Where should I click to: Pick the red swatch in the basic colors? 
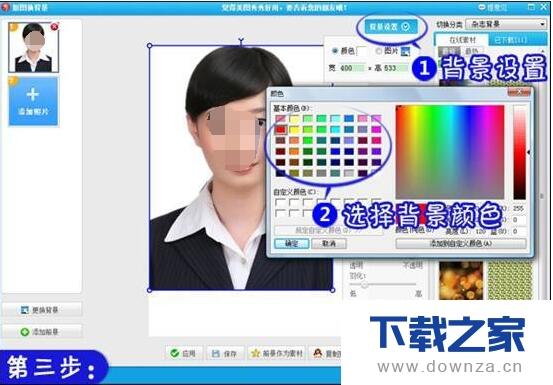[x=281, y=129]
